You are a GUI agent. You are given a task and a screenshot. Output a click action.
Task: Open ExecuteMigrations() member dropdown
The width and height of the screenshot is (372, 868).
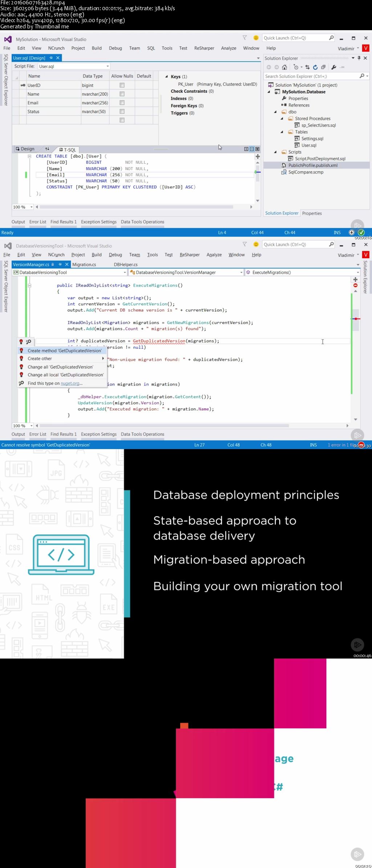357,272
